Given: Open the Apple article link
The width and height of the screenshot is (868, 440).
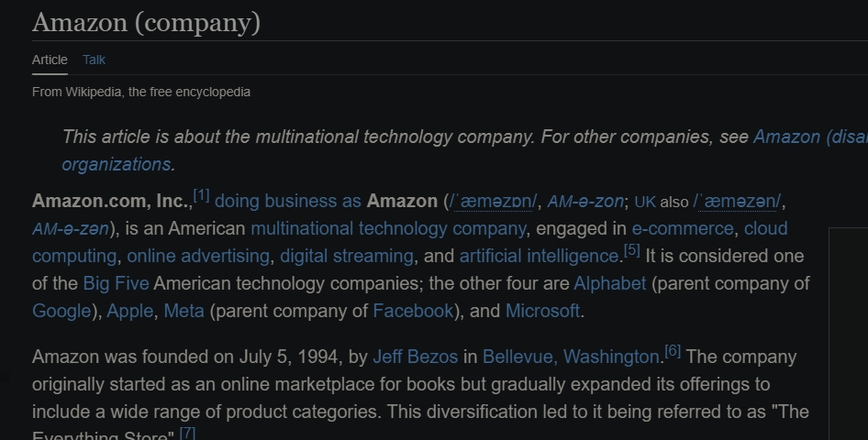Looking at the screenshot, I should [x=129, y=311].
